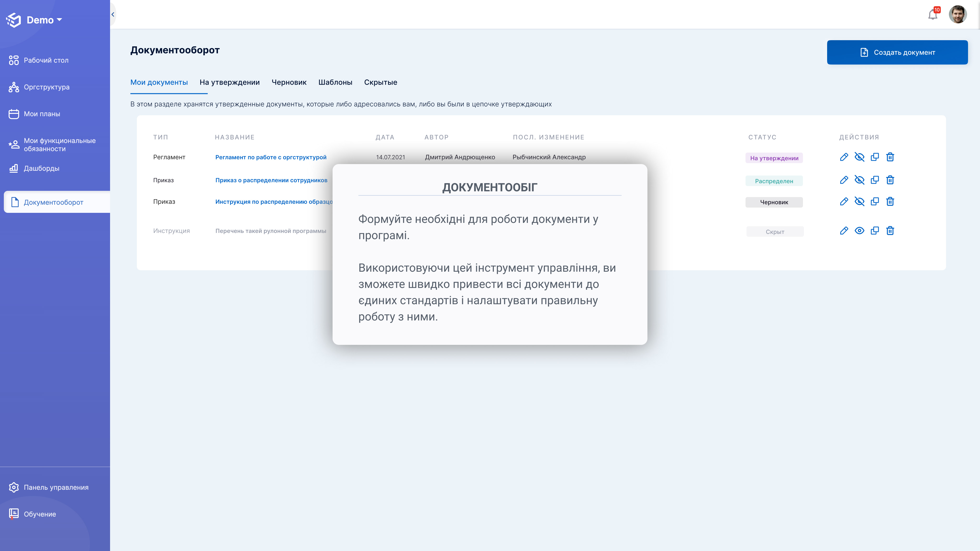Open user profile avatar menu
Screen dimensions: 980x551
click(958, 14)
